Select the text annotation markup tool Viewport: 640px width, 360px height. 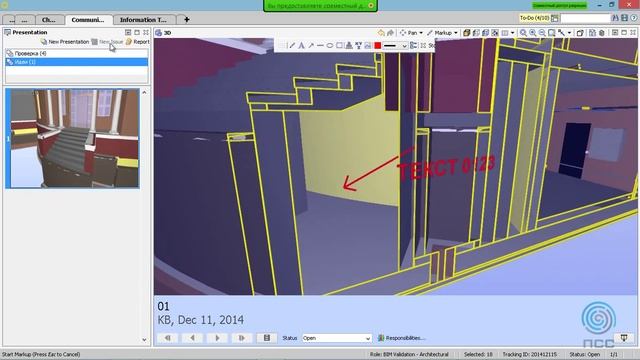(301, 46)
